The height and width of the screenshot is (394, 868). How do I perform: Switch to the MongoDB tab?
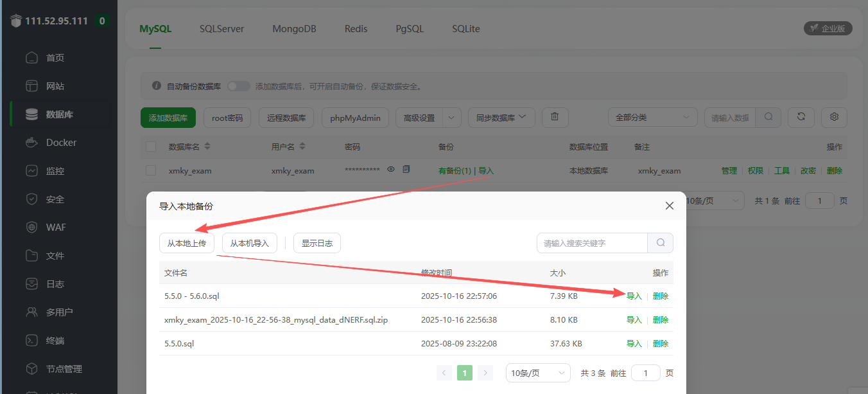pyautogui.click(x=294, y=29)
